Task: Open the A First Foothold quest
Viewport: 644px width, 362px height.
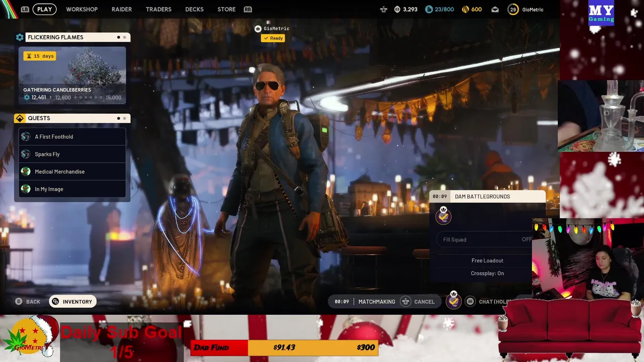Action: [72, 137]
